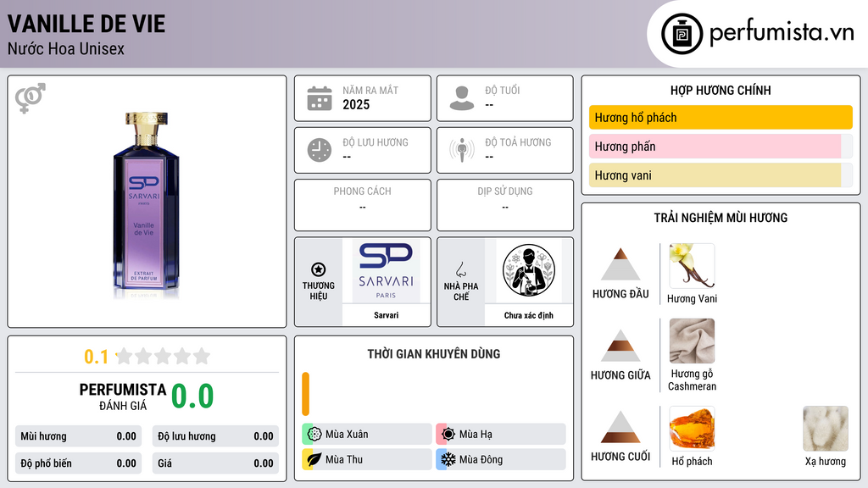Click the perfumista.vn bottle logo icon
The width and height of the screenshot is (868, 488).
click(x=682, y=34)
